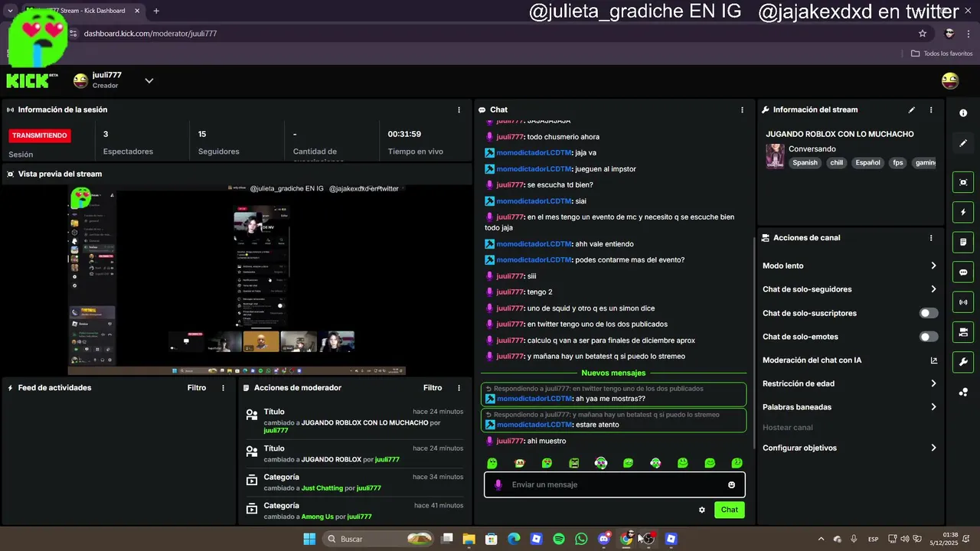This screenshot has height=551, width=980.
Task: Click the stream preview video
Action: [237, 279]
